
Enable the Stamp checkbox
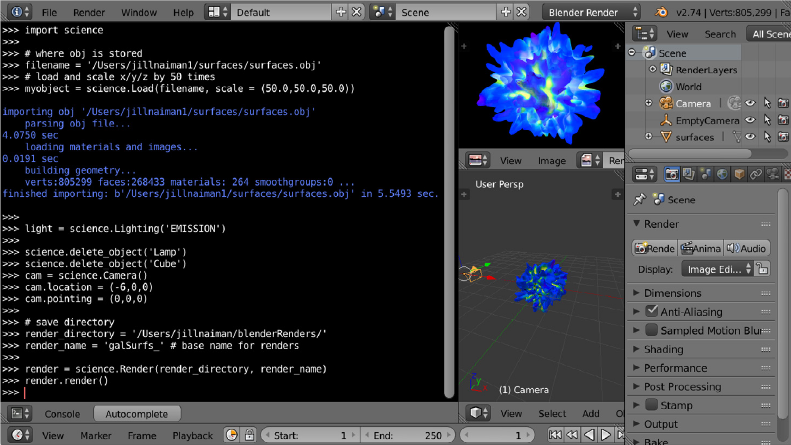click(x=651, y=405)
